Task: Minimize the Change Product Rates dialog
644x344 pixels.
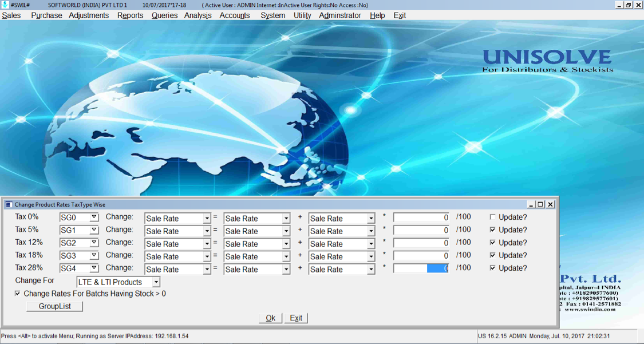Action: pyautogui.click(x=531, y=204)
